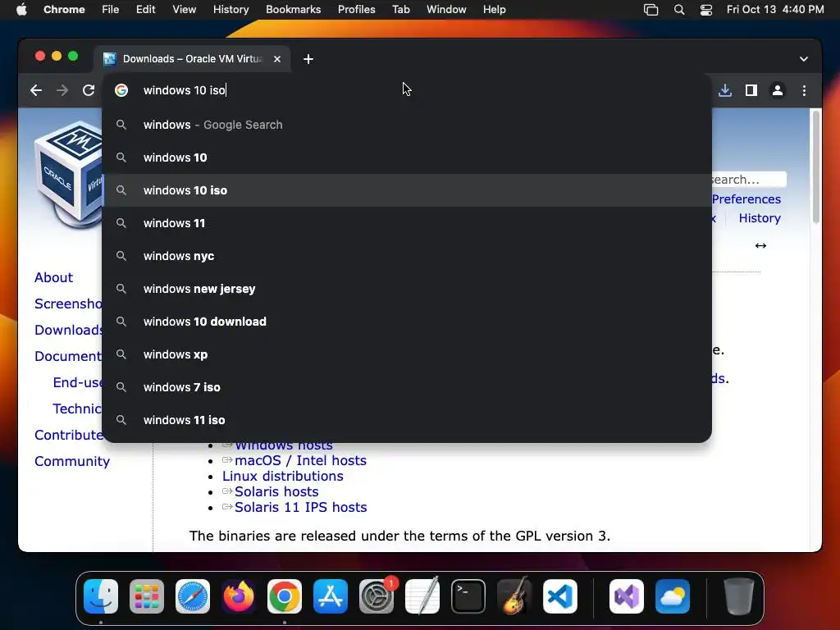Viewport: 840px width, 630px height.
Task: Open the Linux distributions link
Action: [283, 477]
